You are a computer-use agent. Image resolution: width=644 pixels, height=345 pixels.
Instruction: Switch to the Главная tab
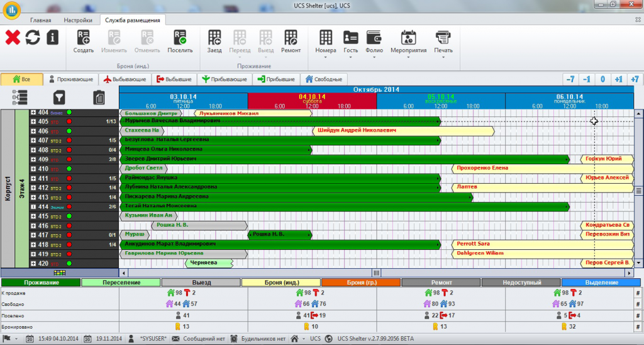(x=41, y=20)
